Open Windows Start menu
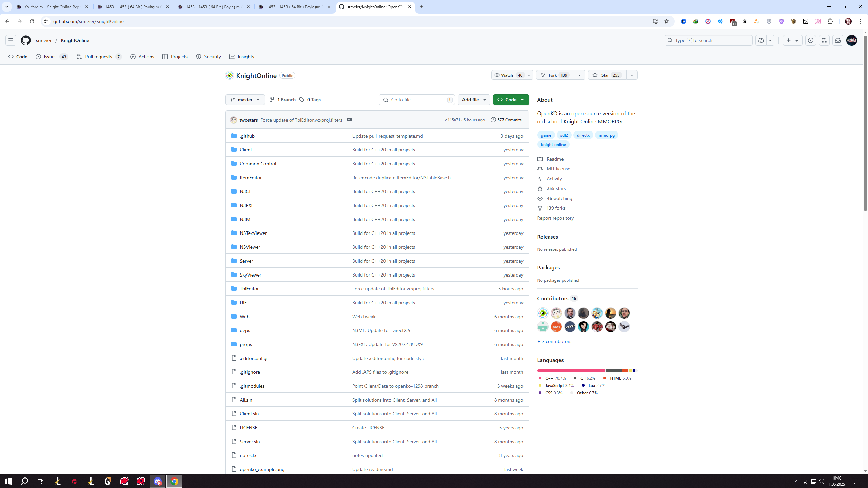 coord(8,481)
